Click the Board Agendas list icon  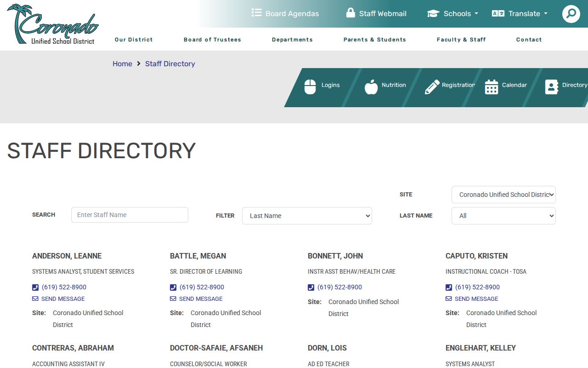pyautogui.click(x=256, y=13)
